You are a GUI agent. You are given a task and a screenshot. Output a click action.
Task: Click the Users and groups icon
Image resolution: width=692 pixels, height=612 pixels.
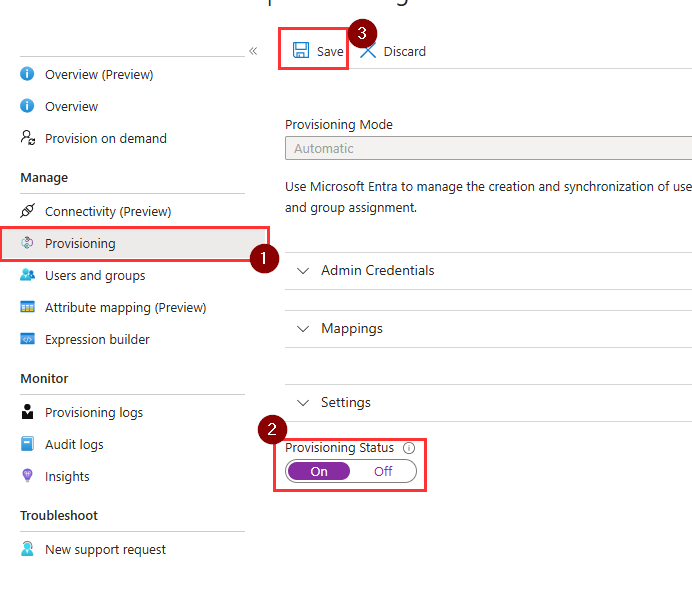point(27,275)
